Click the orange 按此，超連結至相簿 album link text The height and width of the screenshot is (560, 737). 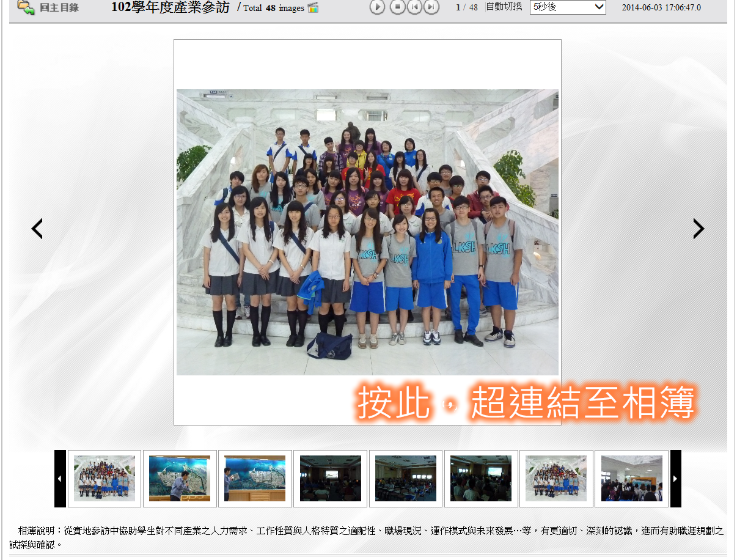pos(526,402)
